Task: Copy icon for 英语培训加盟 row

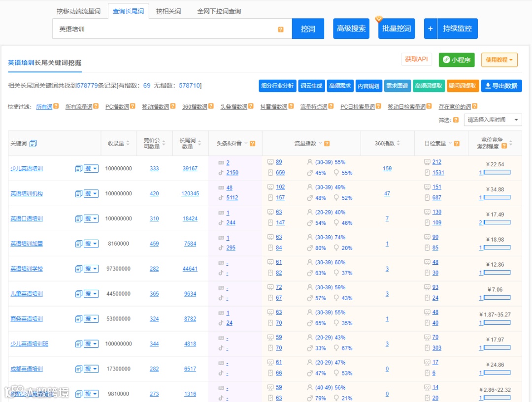Action: click(x=78, y=244)
